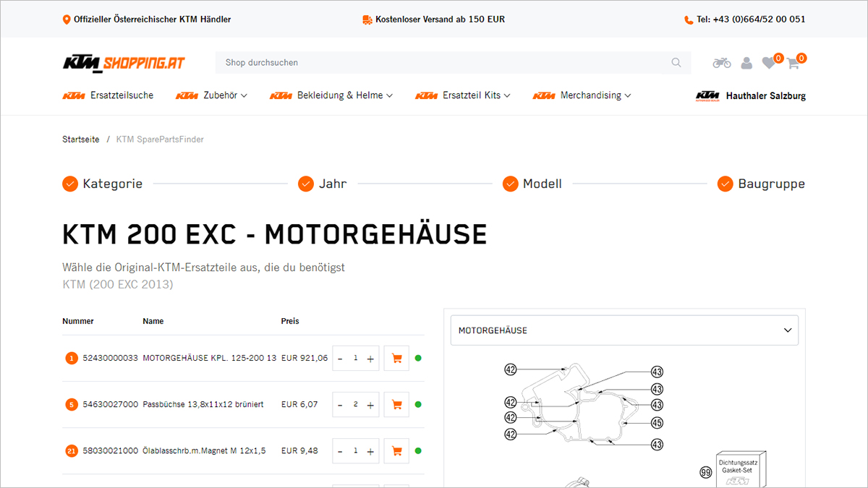Expand the Zubehör menu
This screenshot has width=868, height=488.
(x=211, y=95)
